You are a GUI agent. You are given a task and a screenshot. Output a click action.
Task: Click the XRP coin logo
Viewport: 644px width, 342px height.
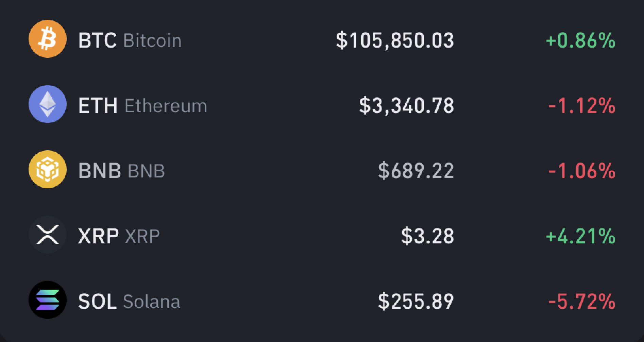pos(47,234)
